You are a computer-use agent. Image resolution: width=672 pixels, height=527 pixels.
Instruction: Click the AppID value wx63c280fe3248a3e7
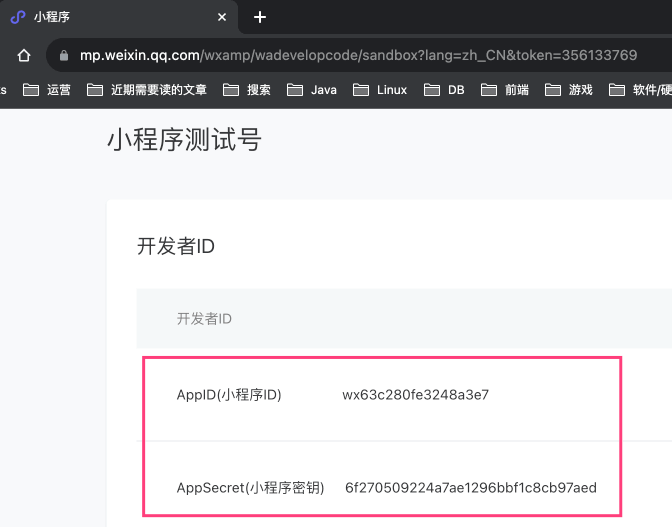(x=415, y=395)
